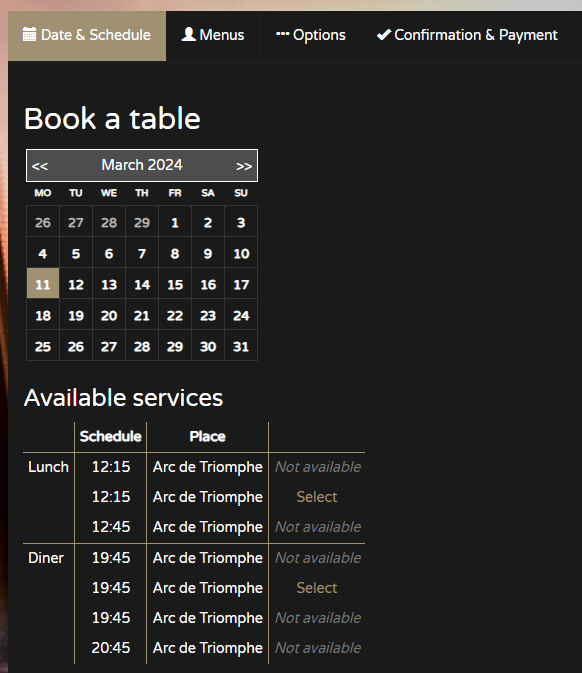Pick March 15 on the calendar
Viewport: 582px width, 673px height.
[175, 283]
